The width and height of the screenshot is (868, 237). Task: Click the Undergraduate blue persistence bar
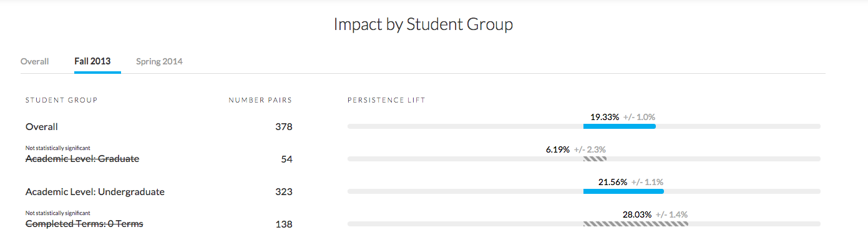coord(623,191)
